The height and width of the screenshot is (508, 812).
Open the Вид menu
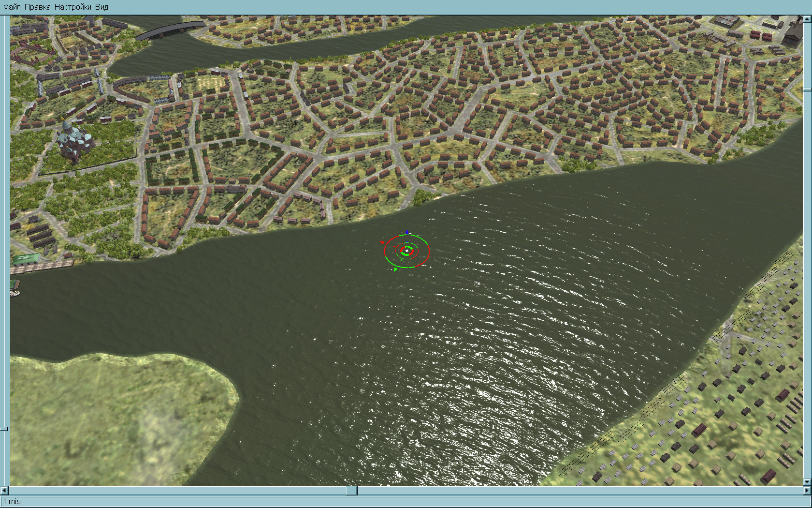click(x=101, y=7)
